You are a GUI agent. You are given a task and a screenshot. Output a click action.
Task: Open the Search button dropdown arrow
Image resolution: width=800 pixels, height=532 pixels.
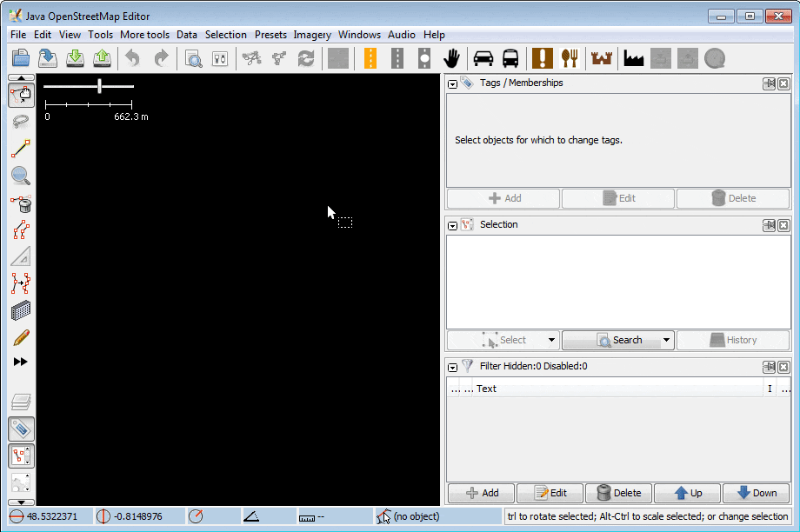tap(666, 340)
